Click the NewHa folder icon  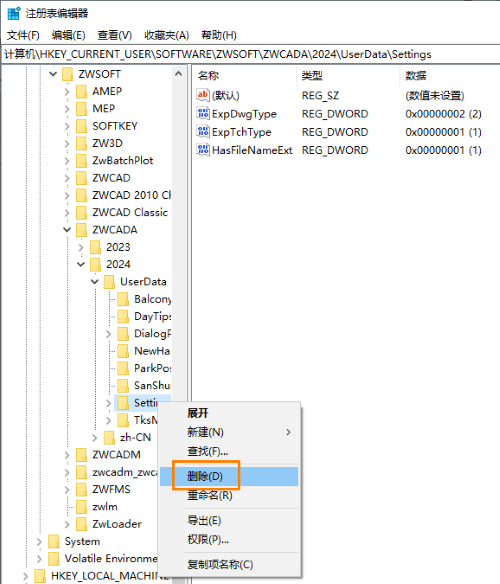pyautogui.click(x=123, y=351)
